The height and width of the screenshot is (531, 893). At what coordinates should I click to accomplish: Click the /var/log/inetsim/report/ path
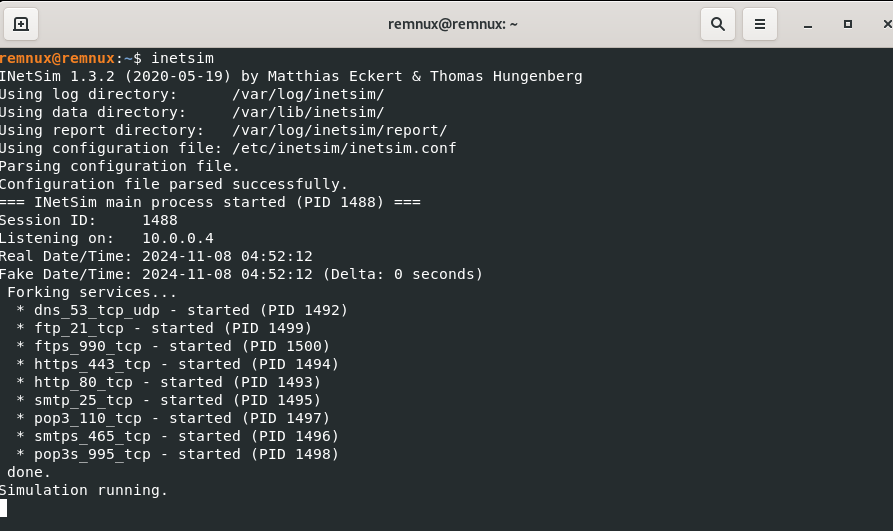(x=339, y=130)
